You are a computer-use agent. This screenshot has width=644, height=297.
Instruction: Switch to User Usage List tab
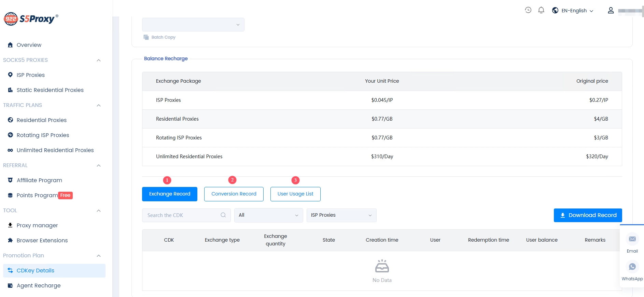[x=295, y=194]
